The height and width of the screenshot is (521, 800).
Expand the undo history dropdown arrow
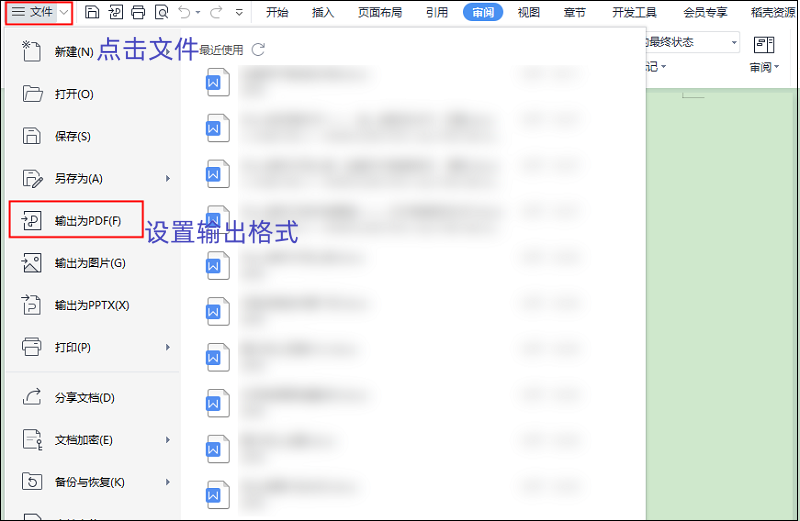pos(198,12)
